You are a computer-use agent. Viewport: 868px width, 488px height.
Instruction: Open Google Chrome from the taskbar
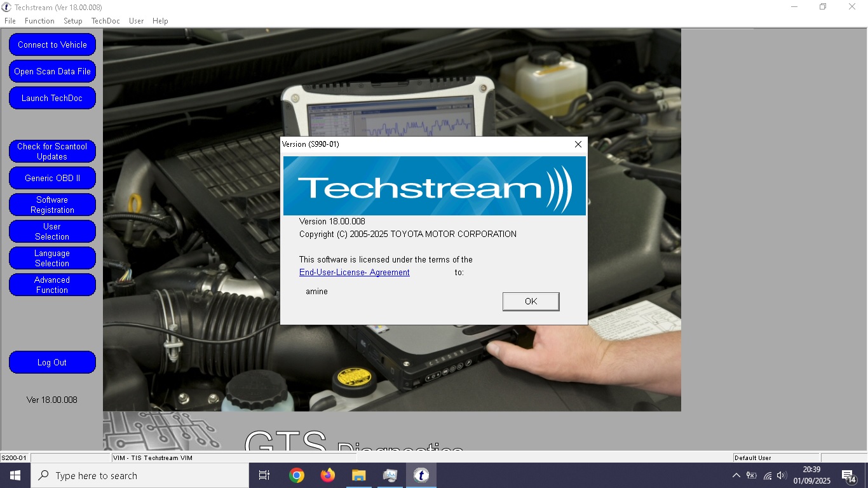[x=296, y=475]
